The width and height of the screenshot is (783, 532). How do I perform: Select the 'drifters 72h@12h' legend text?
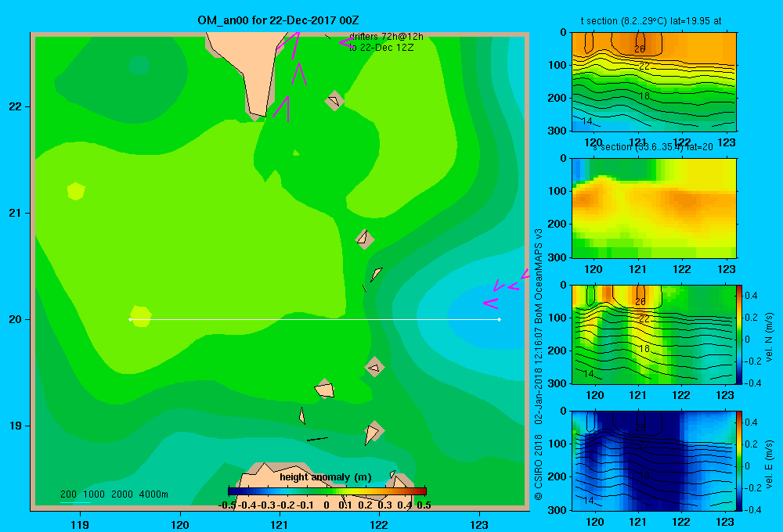tap(386, 37)
